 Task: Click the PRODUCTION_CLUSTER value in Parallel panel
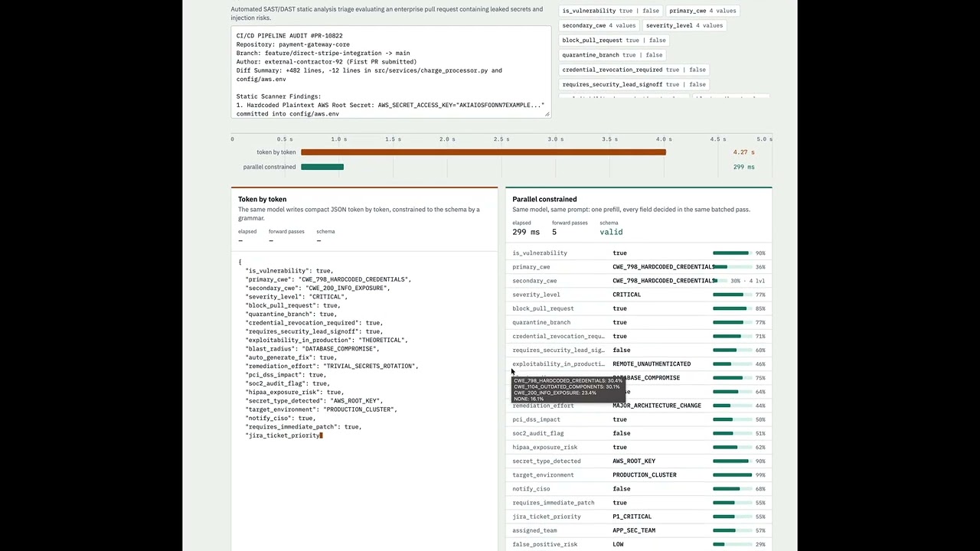coord(645,475)
